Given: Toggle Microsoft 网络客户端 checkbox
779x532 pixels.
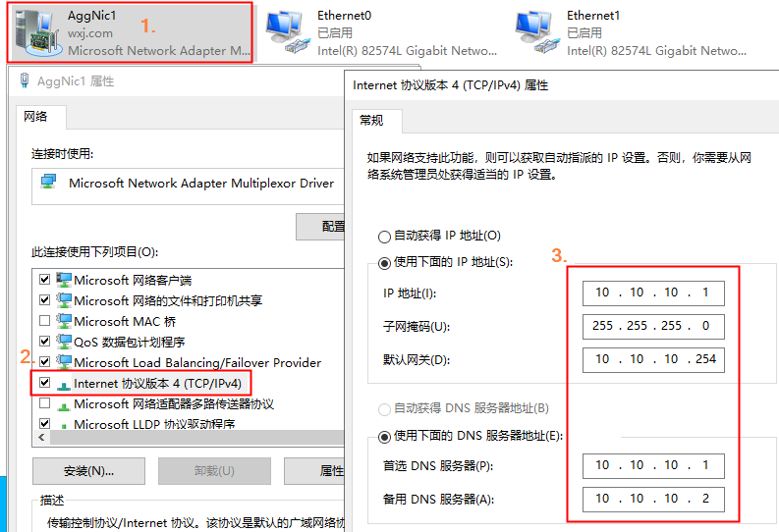Looking at the screenshot, I should [x=45, y=280].
